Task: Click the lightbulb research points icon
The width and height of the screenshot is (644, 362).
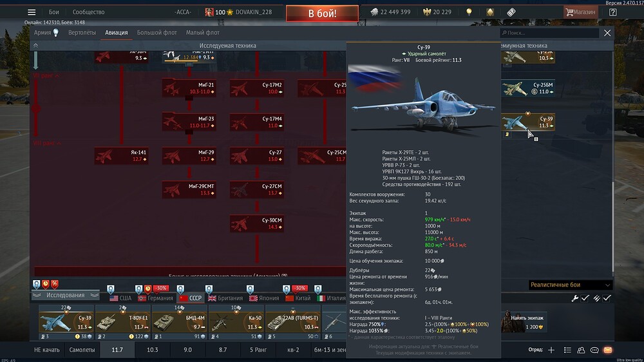Action: tap(469, 12)
